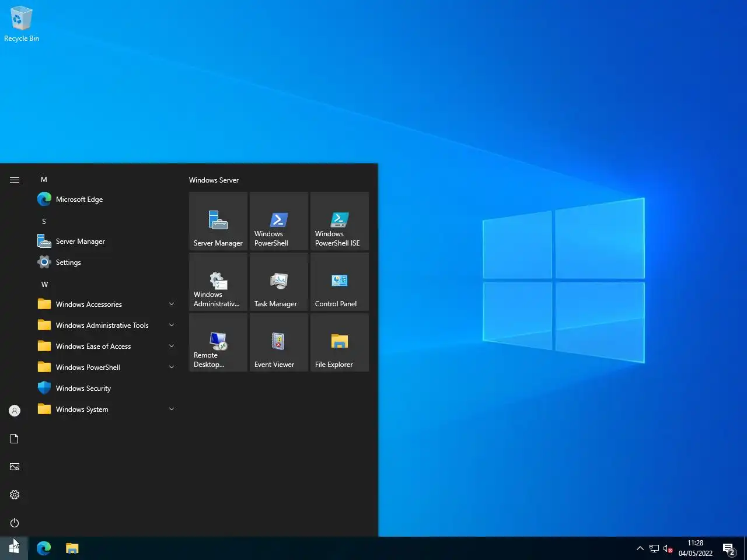Launch the Windows PowerShell tile
747x560 pixels.
pyautogui.click(x=279, y=221)
